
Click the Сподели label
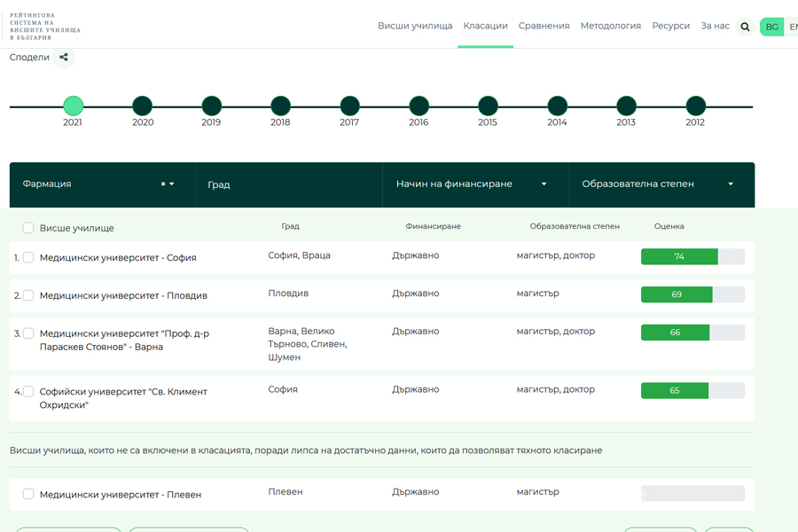click(29, 57)
